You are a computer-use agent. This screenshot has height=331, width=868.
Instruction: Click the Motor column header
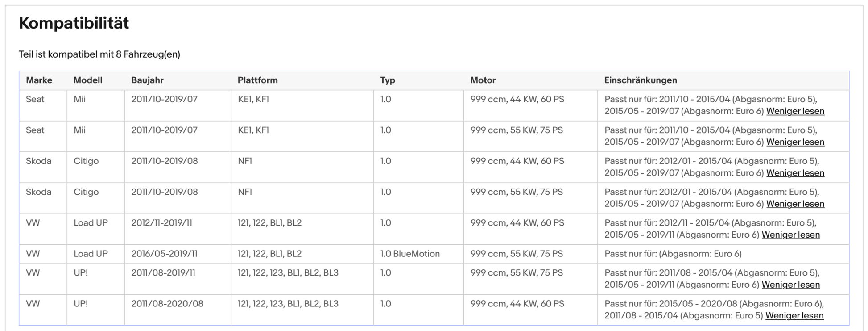[483, 80]
